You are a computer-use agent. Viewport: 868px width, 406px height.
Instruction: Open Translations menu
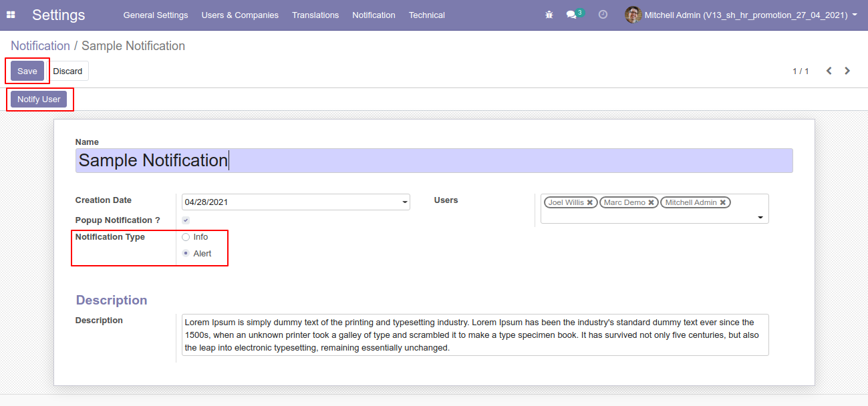315,15
